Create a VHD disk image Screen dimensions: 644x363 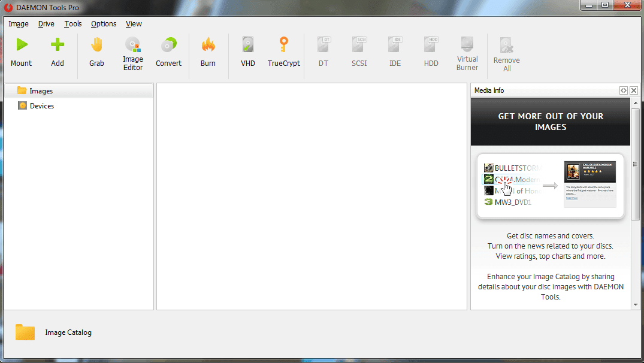click(247, 44)
